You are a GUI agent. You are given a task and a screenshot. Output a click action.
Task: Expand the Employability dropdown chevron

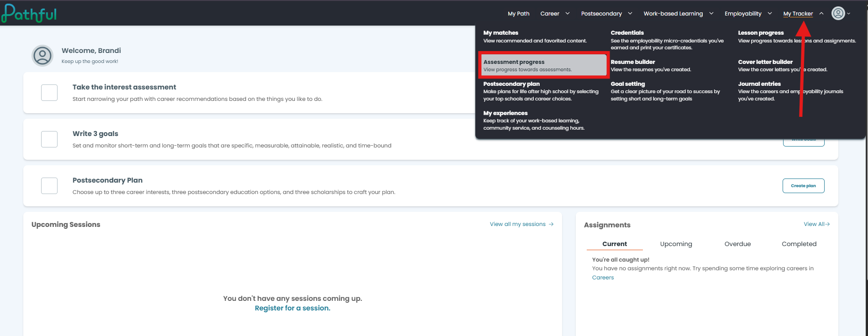click(x=770, y=13)
